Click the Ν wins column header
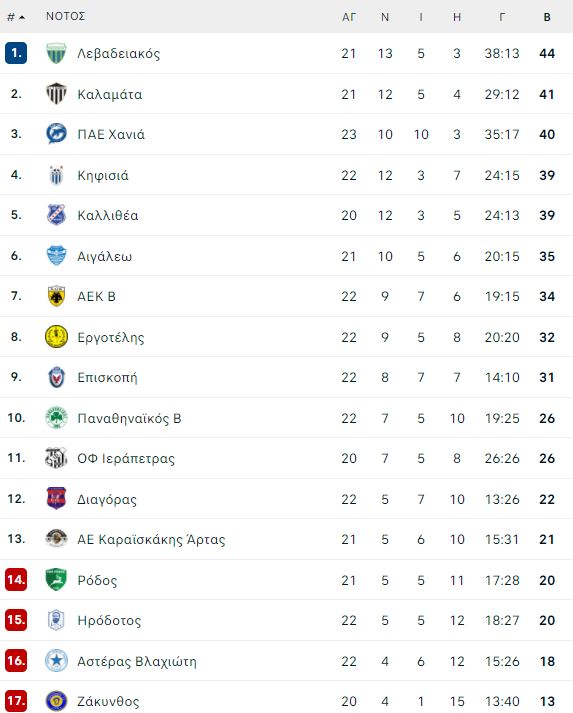The image size is (573, 713). 385,17
